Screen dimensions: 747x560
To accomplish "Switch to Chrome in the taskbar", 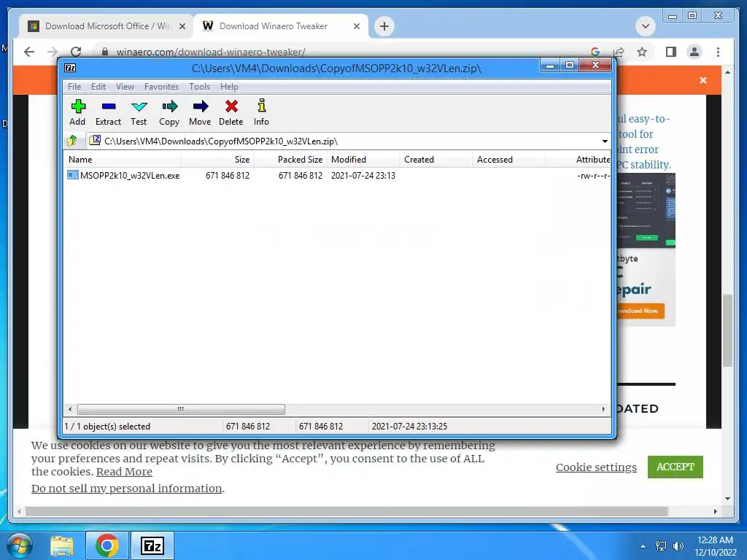I will [x=107, y=545].
